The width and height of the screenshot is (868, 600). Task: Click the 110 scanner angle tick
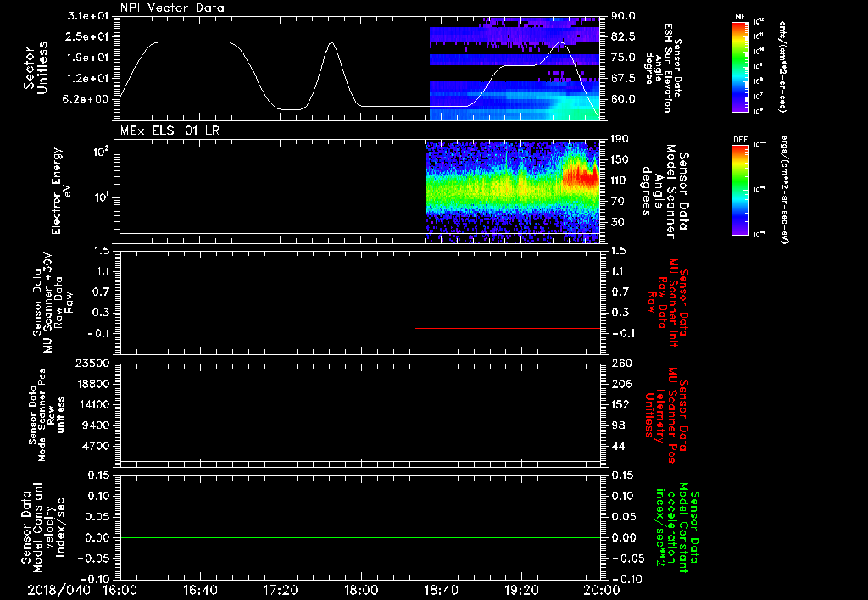click(x=620, y=181)
